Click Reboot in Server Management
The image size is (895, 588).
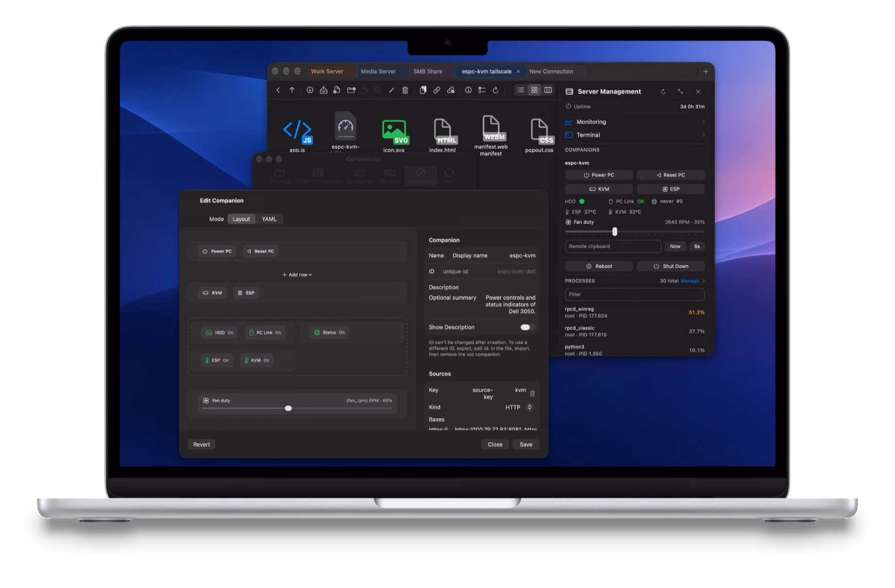(599, 266)
